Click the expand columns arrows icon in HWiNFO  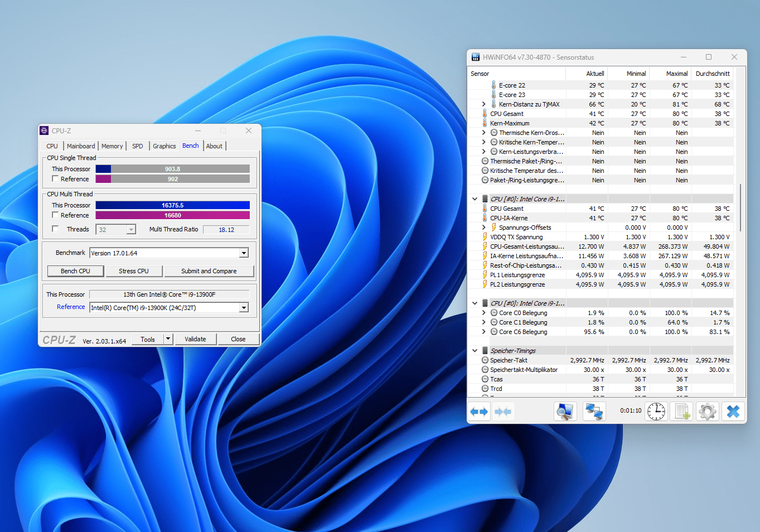[x=479, y=412]
